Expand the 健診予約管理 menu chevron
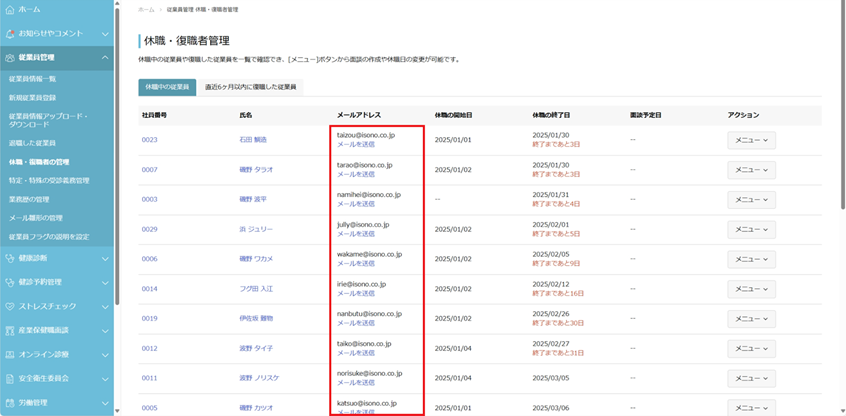This screenshot has width=846, height=416. (105, 282)
